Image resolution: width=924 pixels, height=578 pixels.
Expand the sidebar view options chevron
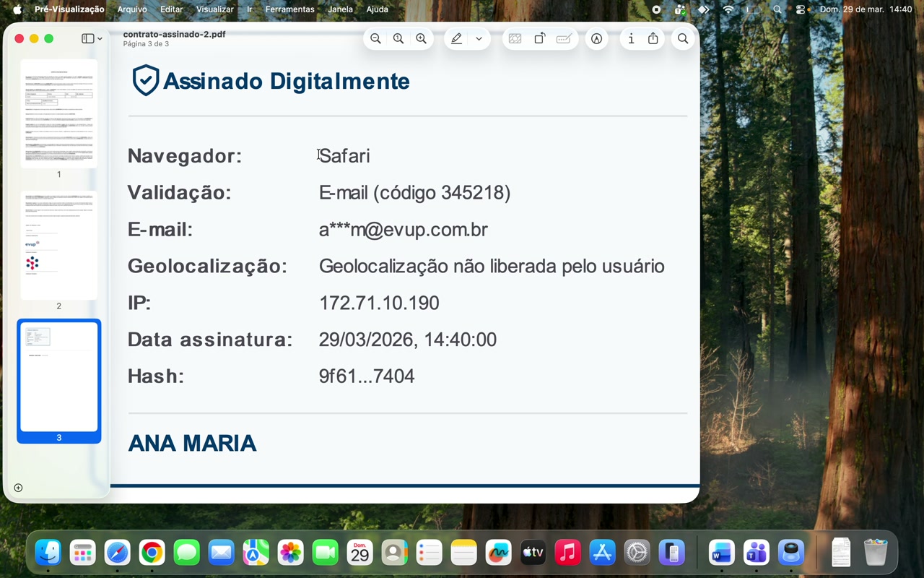tap(100, 39)
